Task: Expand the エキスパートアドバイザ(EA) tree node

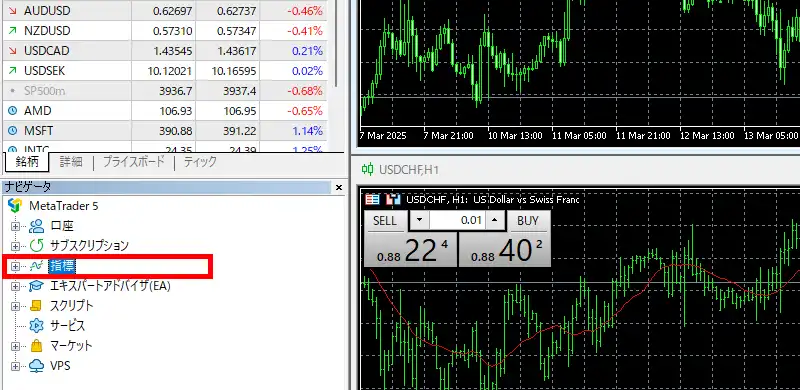Action: point(15,286)
